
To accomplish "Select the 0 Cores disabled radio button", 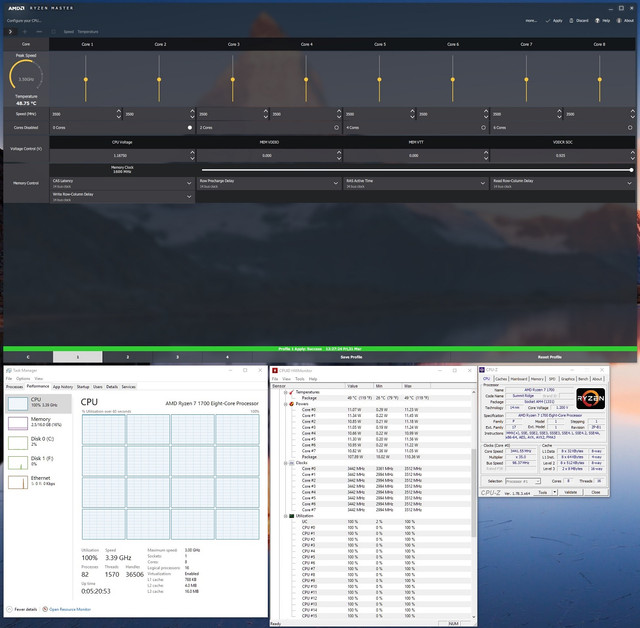I will pos(190,128).
